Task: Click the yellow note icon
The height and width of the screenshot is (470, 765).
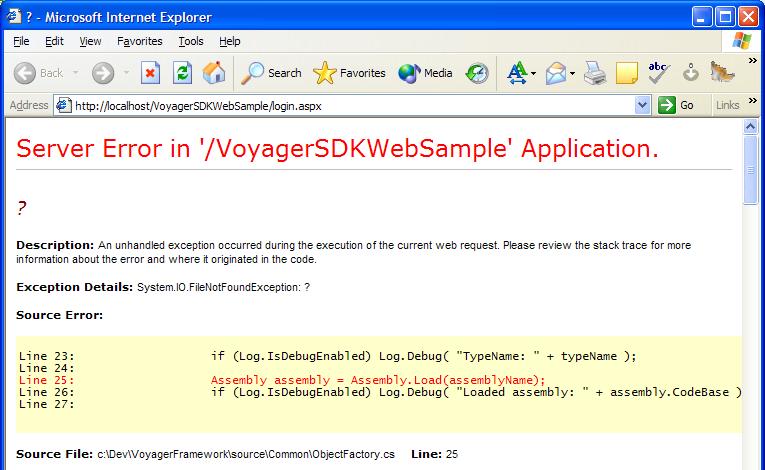Action: tap(627, 73)
